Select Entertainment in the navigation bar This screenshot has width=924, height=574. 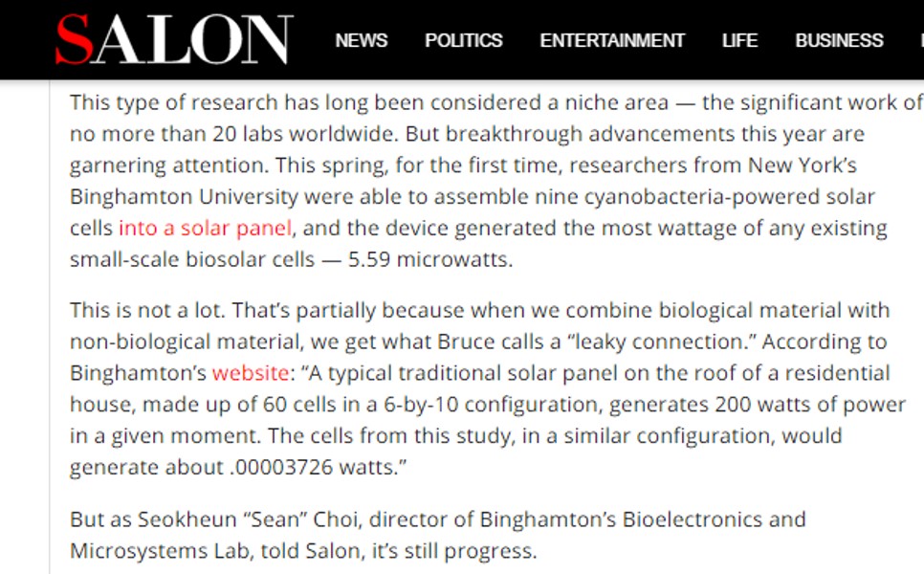(x=611, y=41)
